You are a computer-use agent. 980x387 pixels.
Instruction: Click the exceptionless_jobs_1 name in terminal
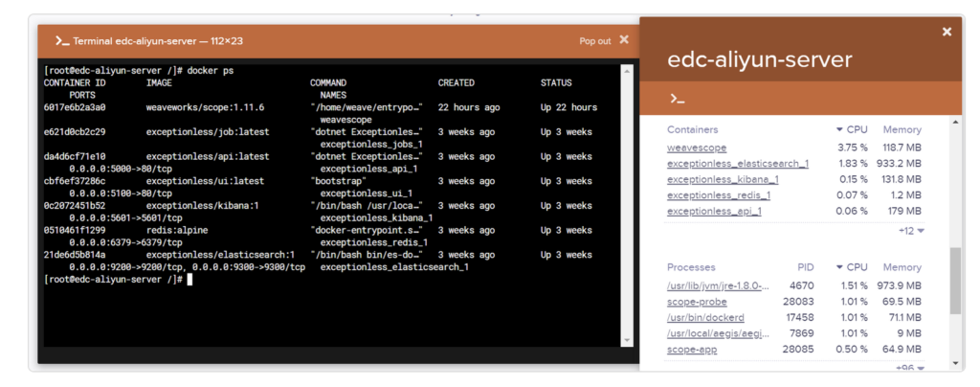click(x=371, y=145)
